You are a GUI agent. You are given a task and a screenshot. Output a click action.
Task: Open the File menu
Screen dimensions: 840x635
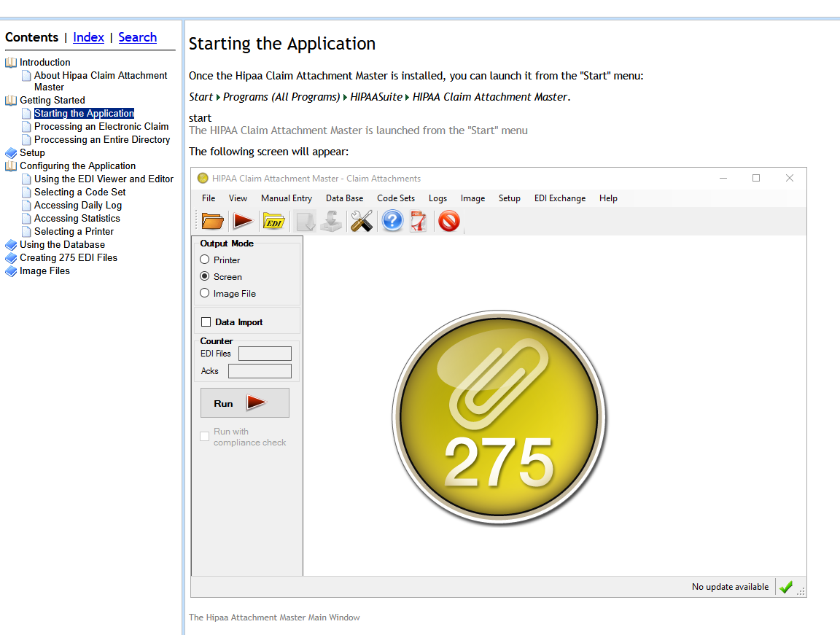click(209, 198)
